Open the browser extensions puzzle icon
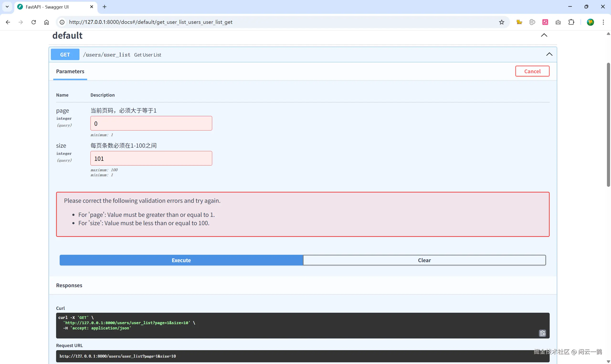This screenshot has width=611, height=364. (571, 22)
